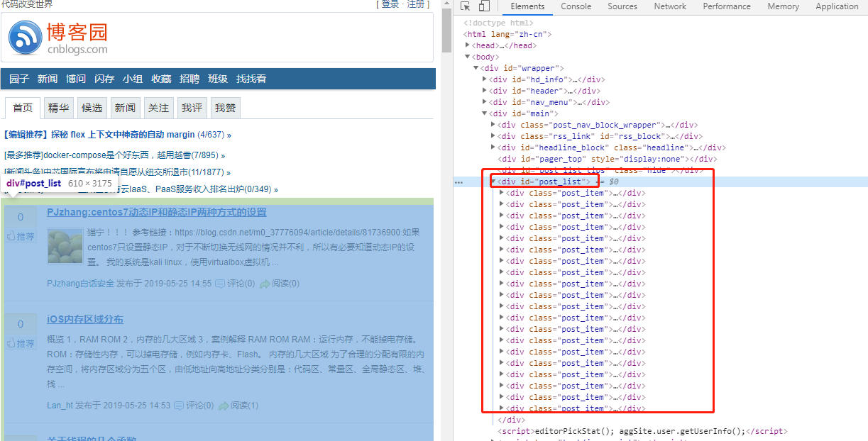The image size is (868, 441).
Task: Open 闪存 in the navigation bar
Action: (104, 79)
